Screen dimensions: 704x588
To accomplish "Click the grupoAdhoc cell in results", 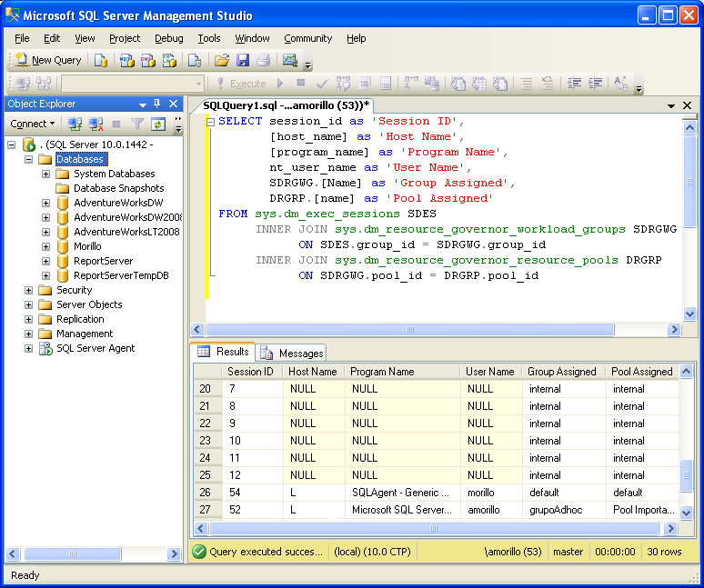I will (x=564, y=510).
